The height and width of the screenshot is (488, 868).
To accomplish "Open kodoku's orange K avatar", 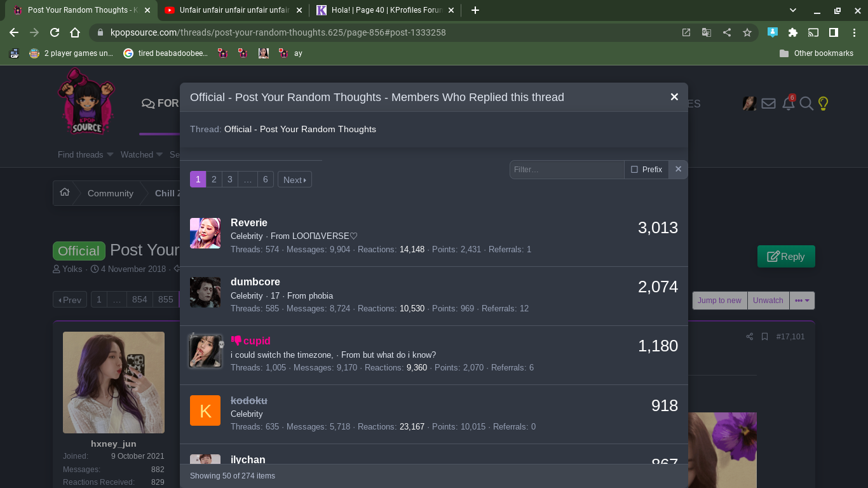I will click(x=205, y=410).
